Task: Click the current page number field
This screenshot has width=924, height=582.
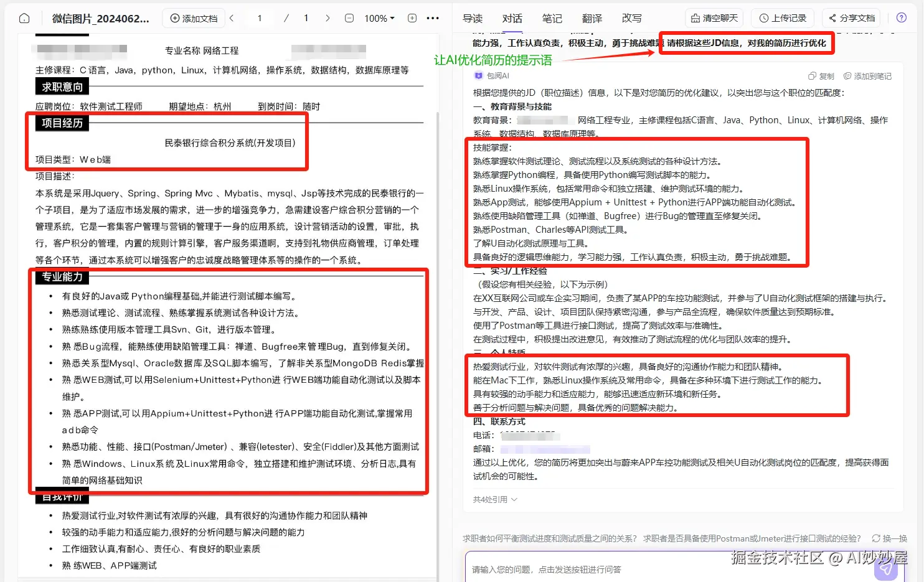Action: click(x=260, y=18)
